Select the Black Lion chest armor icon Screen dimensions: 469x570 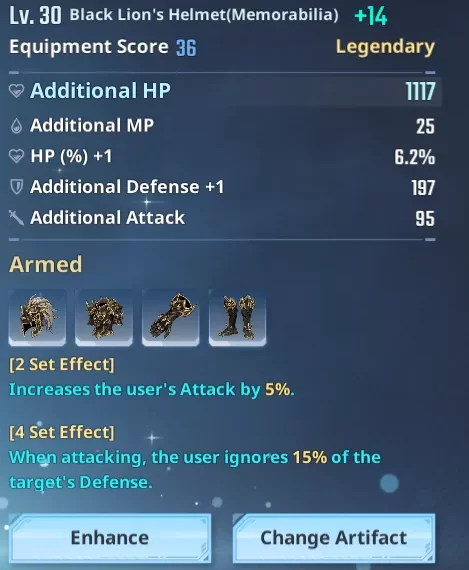click(x=104, y=317)
